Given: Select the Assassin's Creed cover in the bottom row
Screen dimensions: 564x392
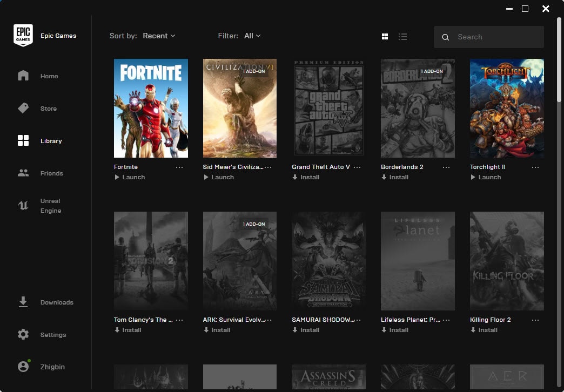Looking at the screenshot, I should [329, 377].
